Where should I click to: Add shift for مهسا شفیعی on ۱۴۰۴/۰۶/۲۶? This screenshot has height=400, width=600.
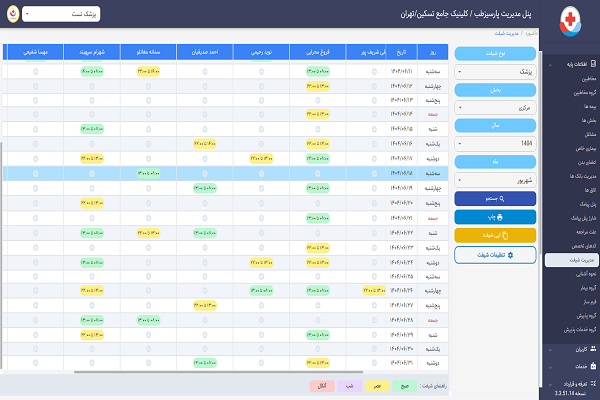tap(36, 291)
